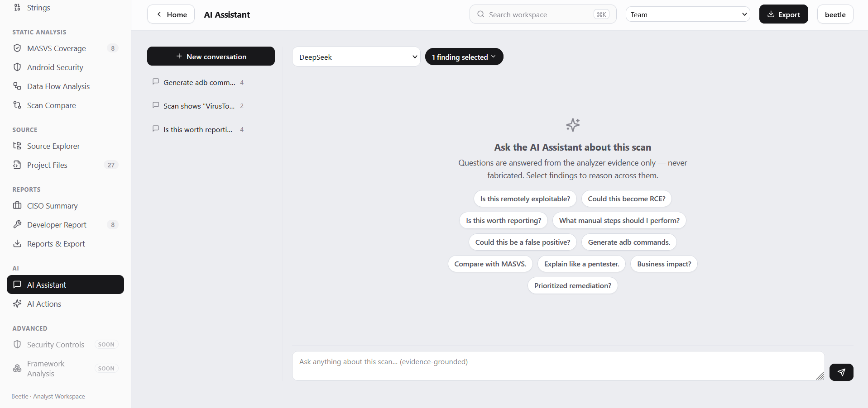Click the chat icon beside 'Generate adb comm...'
The width and height of the screenshot is (868, 408).
tap(156, 82)
